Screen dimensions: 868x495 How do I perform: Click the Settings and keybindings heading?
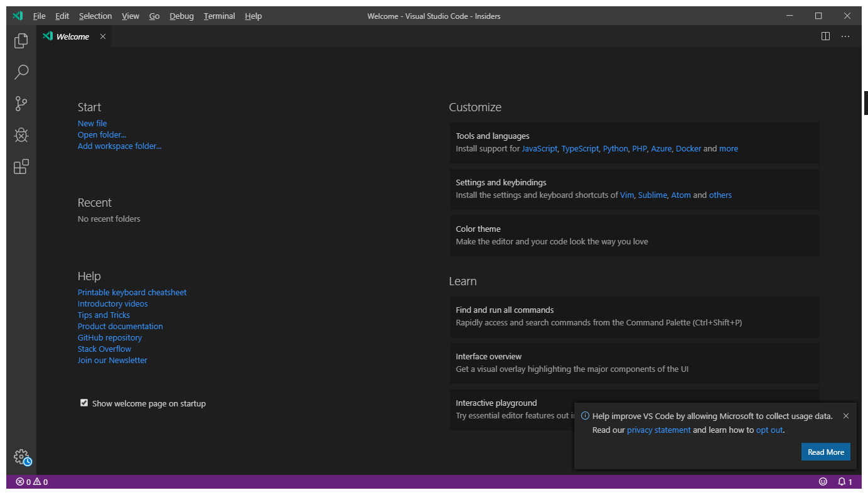(x=501, y=182)
